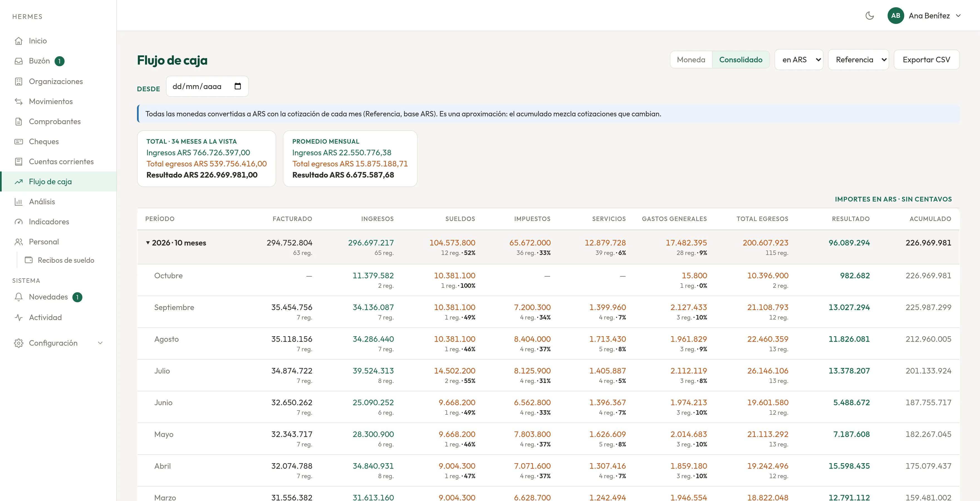This screenshot has width=980, height=501.
Task: Click the Organizaciones building icon
Action: (19, 81)
